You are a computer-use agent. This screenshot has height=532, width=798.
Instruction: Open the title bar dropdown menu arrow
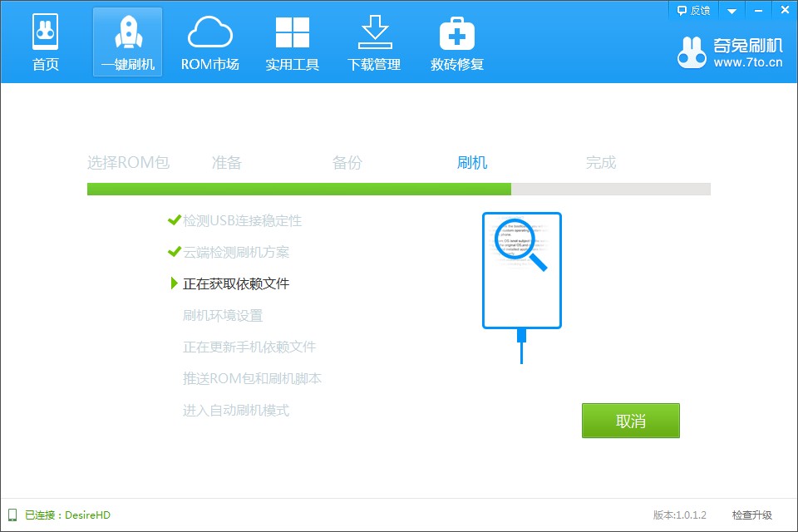click(x=731, y=11)
